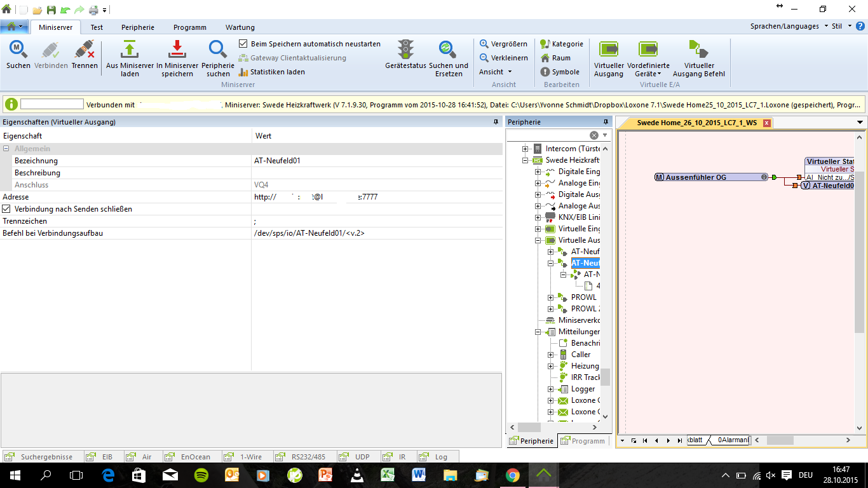Open the Gerätestatus traffic light icon

pyautogui.click(x=405, y=50)
